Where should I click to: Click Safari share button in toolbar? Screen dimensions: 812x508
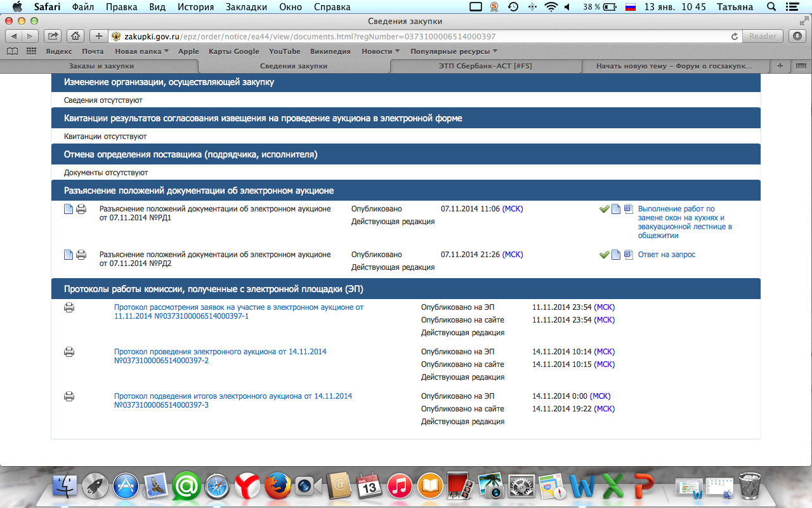pyautogui.click(x=54, y=36)
